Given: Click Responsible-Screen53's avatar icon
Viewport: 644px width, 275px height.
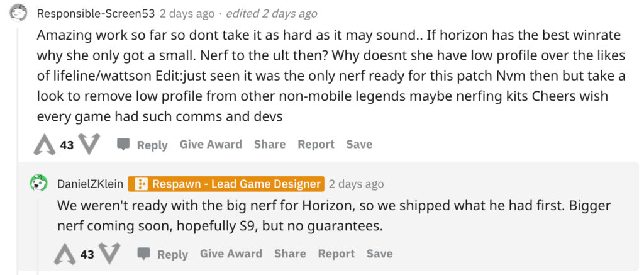Looking at the screenshot, I should coord(19,13).
